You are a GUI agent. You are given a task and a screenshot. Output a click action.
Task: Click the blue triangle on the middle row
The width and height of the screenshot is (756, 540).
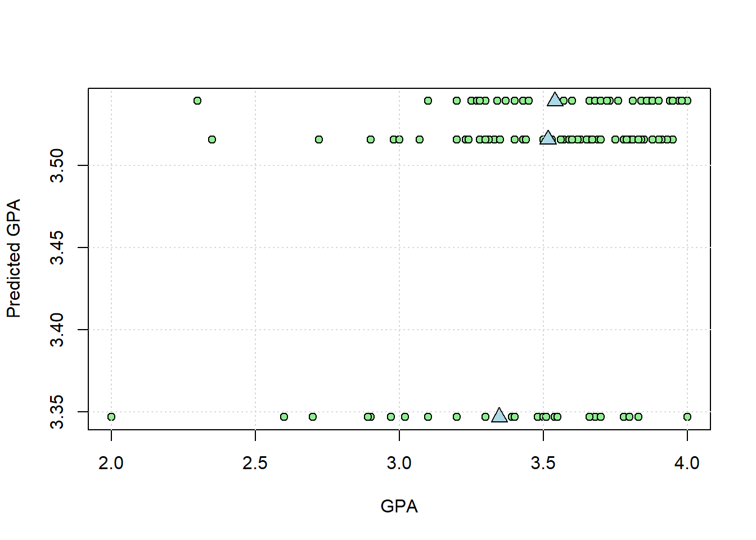(548, 138)
